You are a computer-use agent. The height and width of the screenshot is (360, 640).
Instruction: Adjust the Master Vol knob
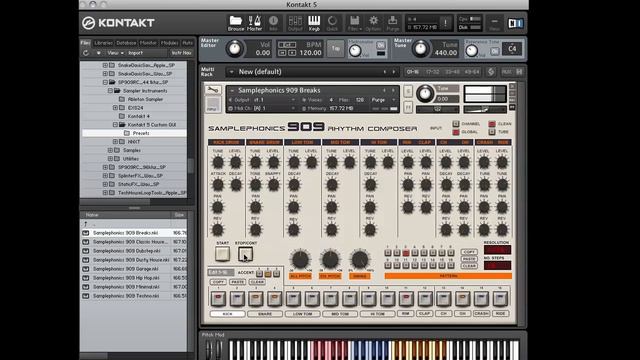(x=234, y=49)
